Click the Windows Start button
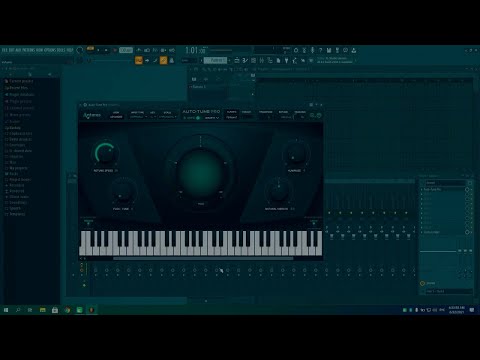Viewport: 480px width, 360px height. [x=6, y=310]
